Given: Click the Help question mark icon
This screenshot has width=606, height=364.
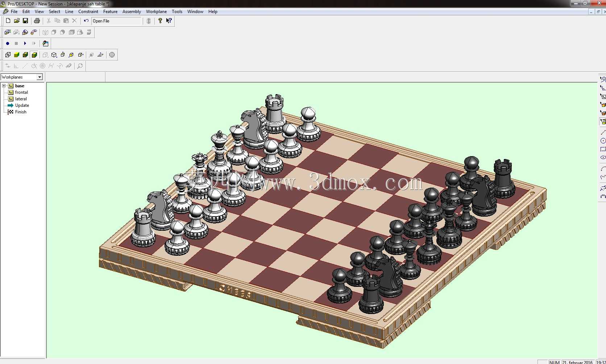Looking at the screenshot, I should pyautogui.click(x=160, y=21).
